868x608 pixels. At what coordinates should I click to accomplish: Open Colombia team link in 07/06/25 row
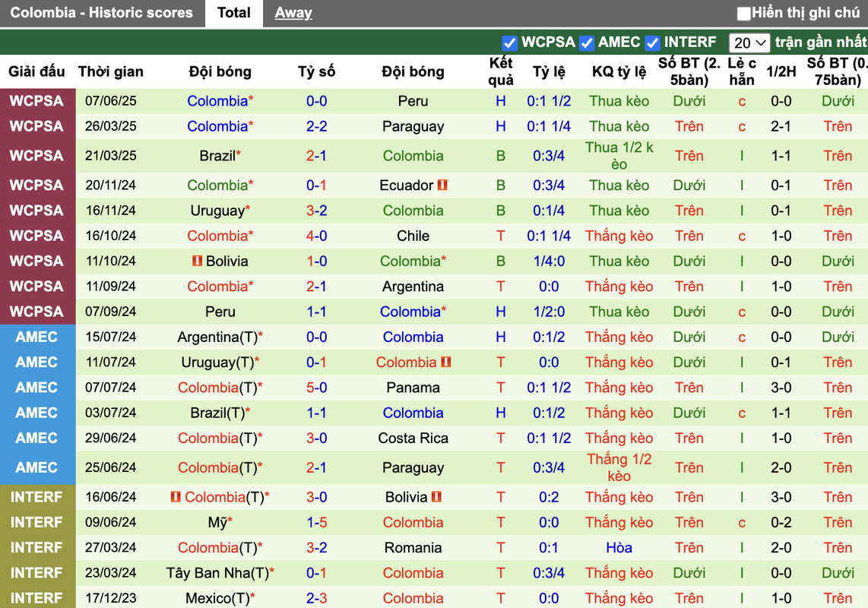(x=217, y=101)
